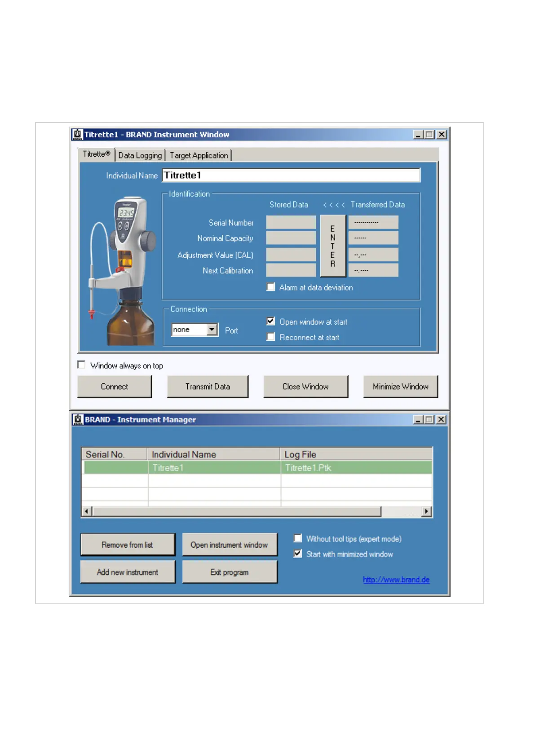This screenshot has height=756, width=535.
Task: Close Titrette1 window with title bar X
Action: point(442,134)
